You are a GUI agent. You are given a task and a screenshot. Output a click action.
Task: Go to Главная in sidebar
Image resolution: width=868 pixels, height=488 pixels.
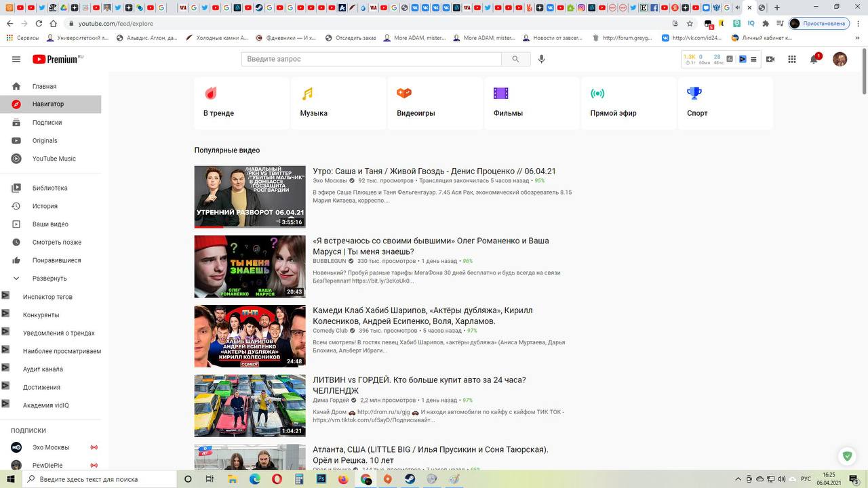click(51, 86)
